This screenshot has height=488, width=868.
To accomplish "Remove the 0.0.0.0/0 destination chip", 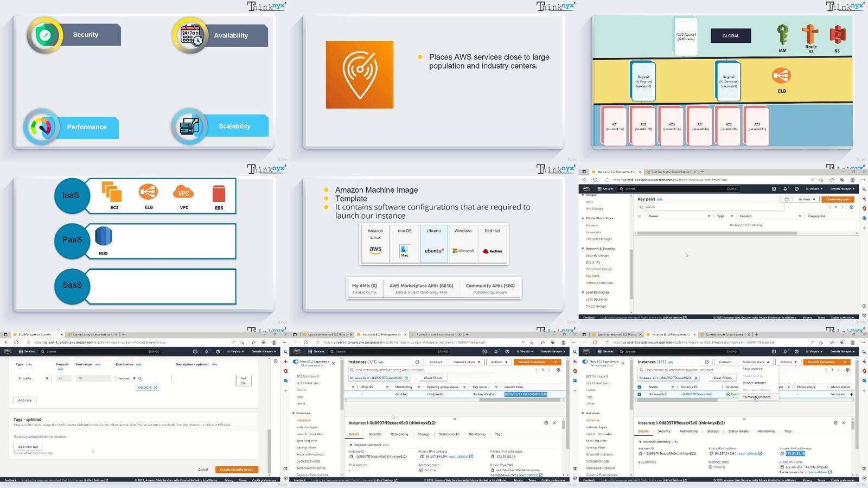I will click(x=156, y=388).
